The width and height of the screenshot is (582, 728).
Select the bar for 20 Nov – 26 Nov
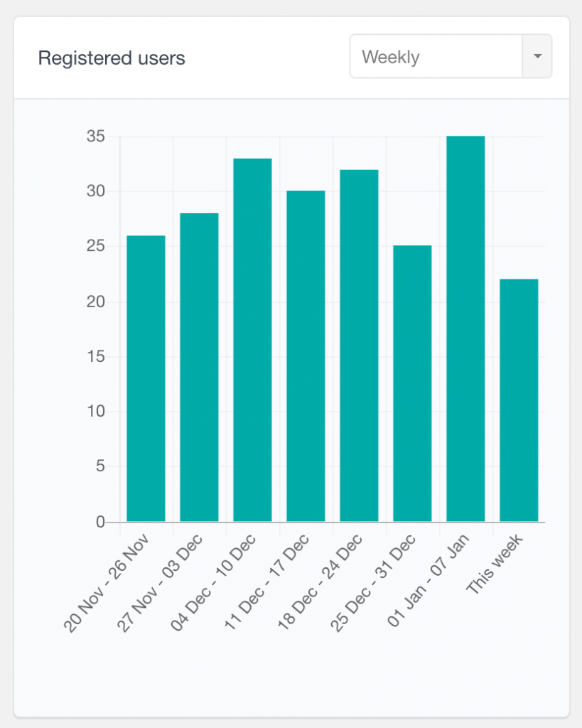point(145,377)
